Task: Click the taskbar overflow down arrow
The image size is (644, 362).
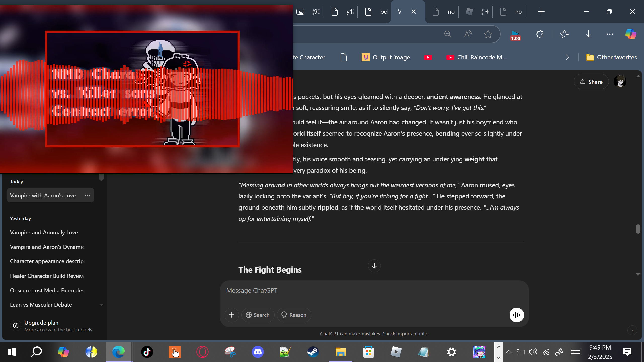Action: pos(499,357)
